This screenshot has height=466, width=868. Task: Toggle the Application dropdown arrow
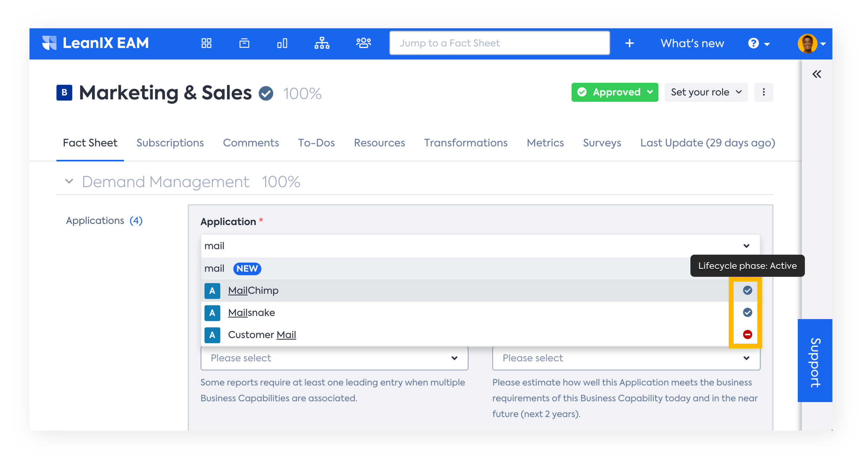pos(746,246)
